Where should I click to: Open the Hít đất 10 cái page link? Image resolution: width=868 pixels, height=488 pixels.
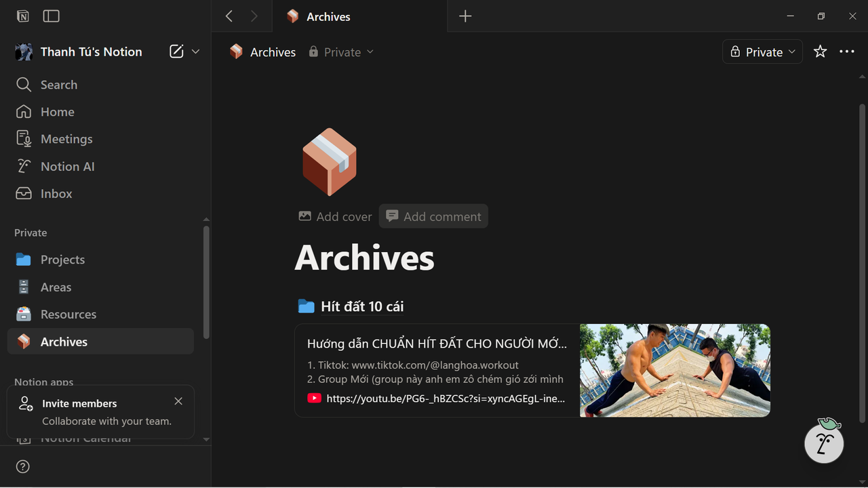362,306
